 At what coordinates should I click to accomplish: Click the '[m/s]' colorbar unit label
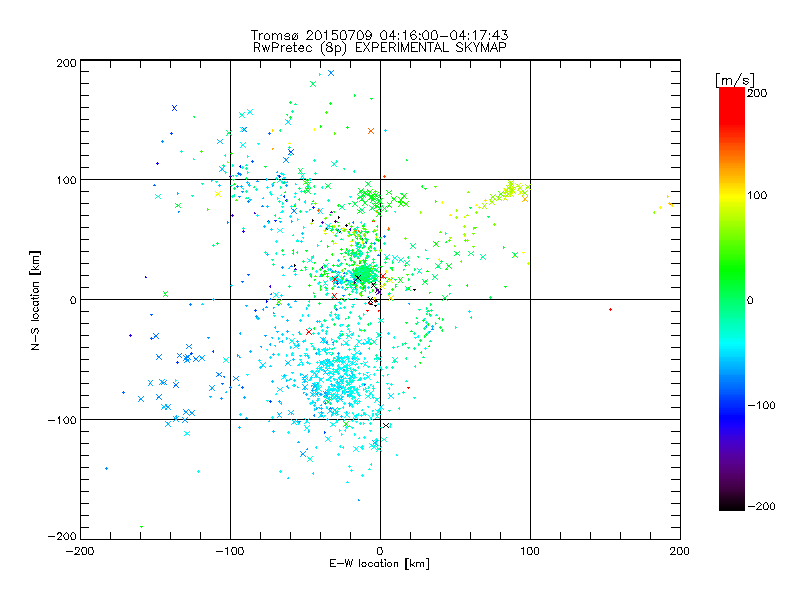(734, 80)
